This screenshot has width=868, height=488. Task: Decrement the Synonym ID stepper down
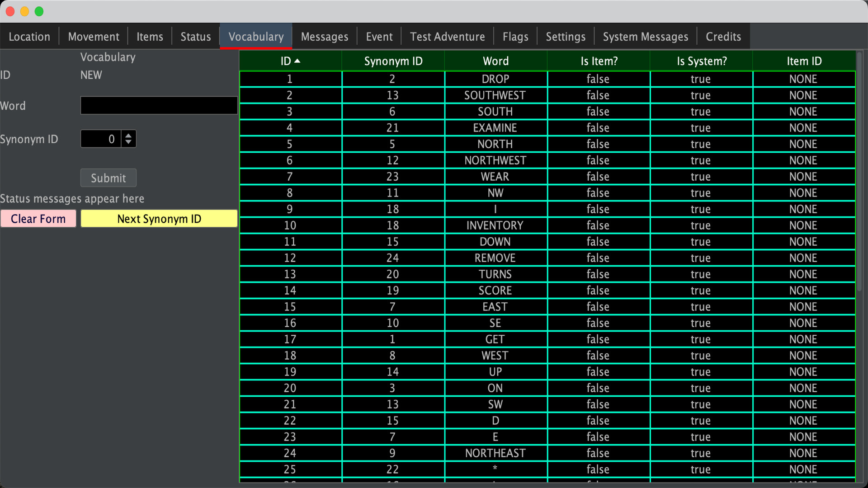tap(131, 142)
